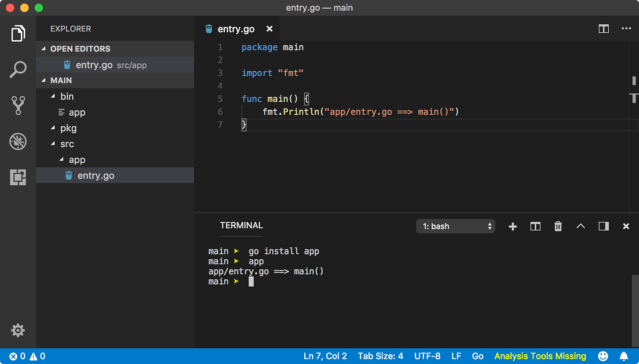Viewport: 639px width, 364px height.
Task: Open the Source Control view
Action: point(18,105)
